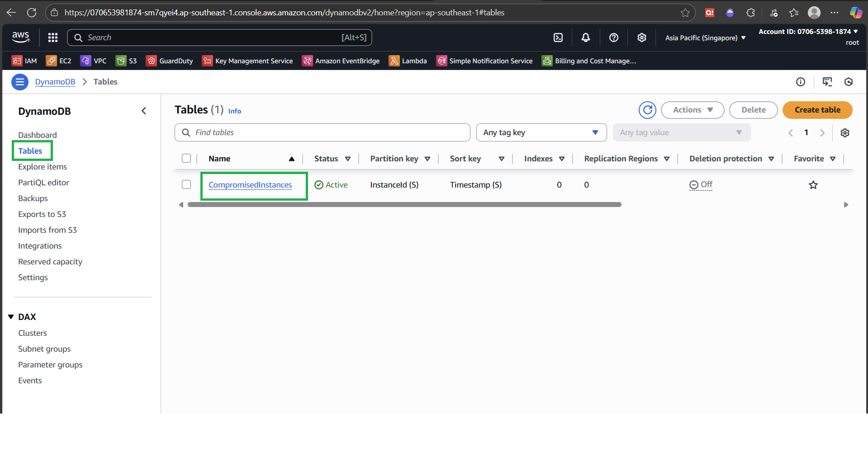Open DAX Clusters in sidebar

pyautogui.click(x=33, y=333)
